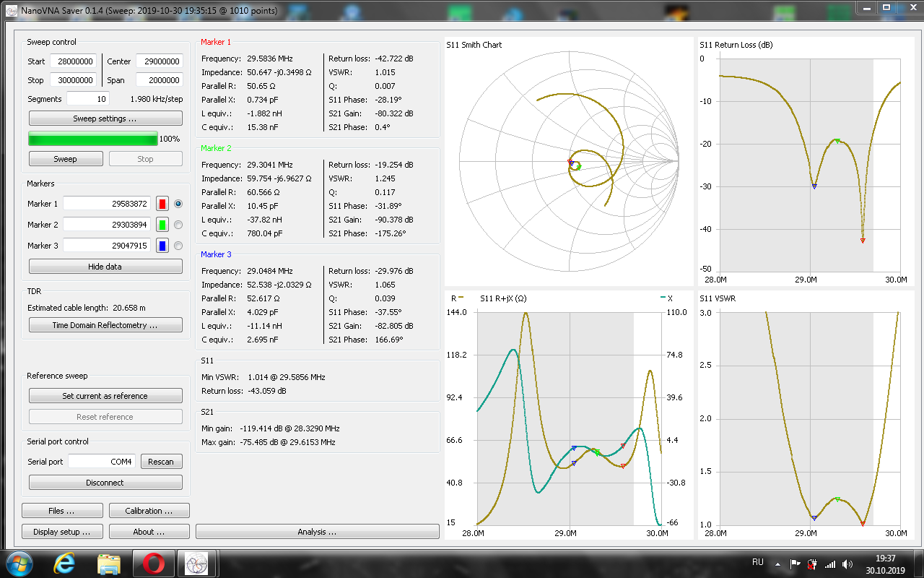Open Time Domain Reflectometry window

pos(105,326)
